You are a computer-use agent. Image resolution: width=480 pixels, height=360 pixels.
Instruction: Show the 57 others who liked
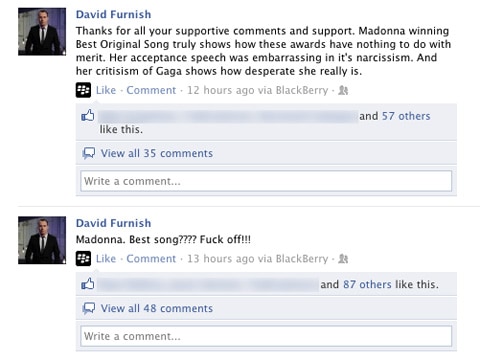click(x=406, y=116)
